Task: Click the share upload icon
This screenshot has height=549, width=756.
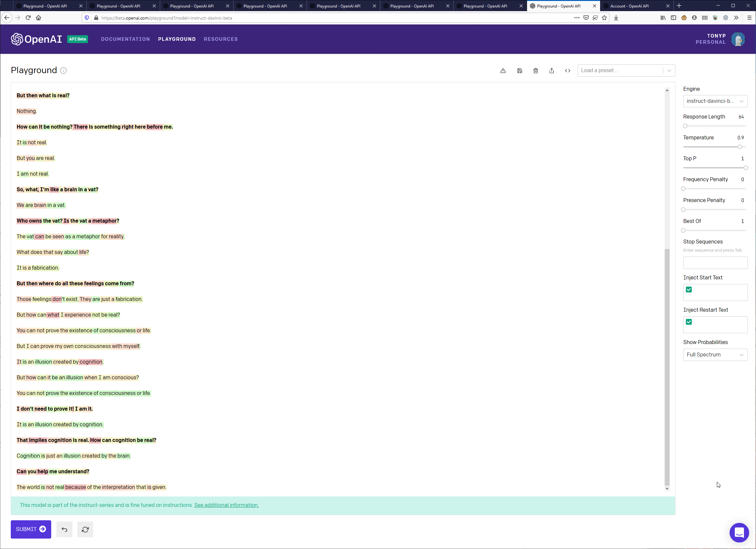Action: point(552,71)
